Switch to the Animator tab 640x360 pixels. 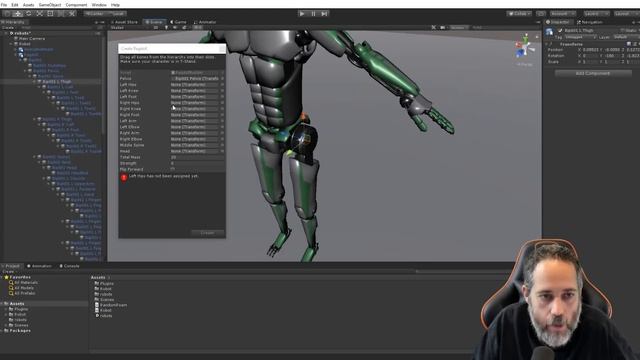click(205, 22)
